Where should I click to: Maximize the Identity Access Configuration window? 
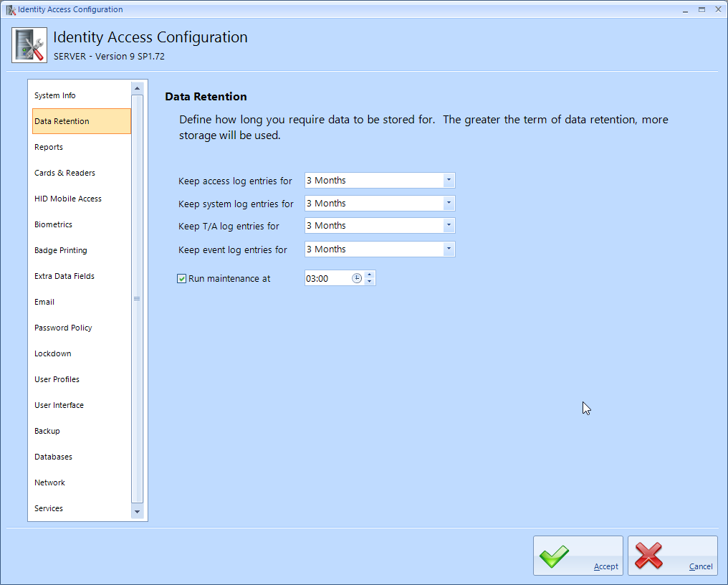click(x=701, y=9)
